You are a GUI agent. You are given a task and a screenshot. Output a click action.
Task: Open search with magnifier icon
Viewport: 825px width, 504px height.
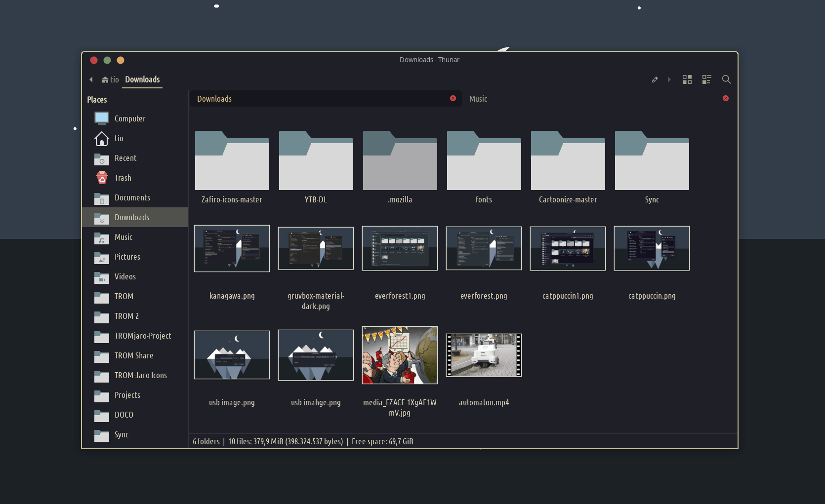point(726,79)
